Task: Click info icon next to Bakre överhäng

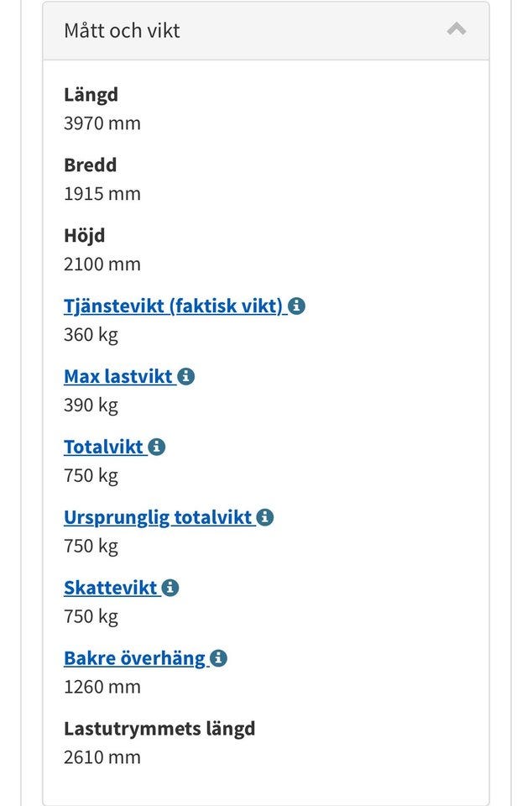Action: (x=218, y=659)
